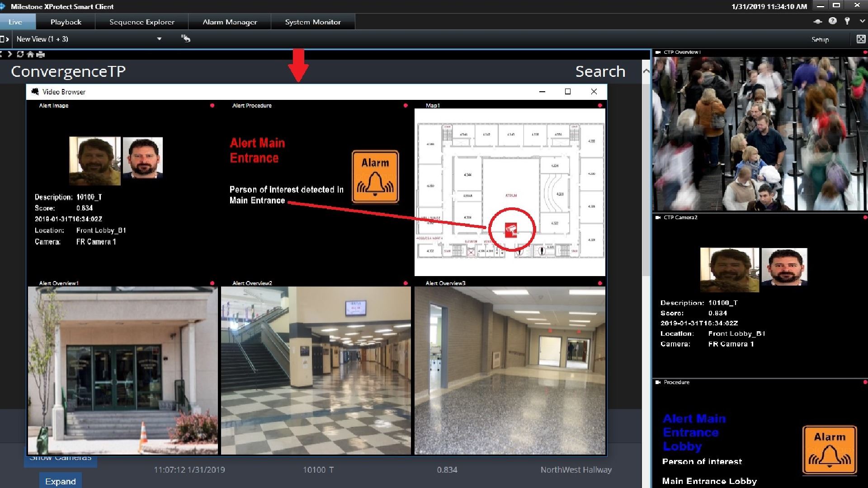The width and height of the screenshot is (868, 488).
Task: Click the orange Alarm bell icon in Procedure pane
Action: (830, 450)
